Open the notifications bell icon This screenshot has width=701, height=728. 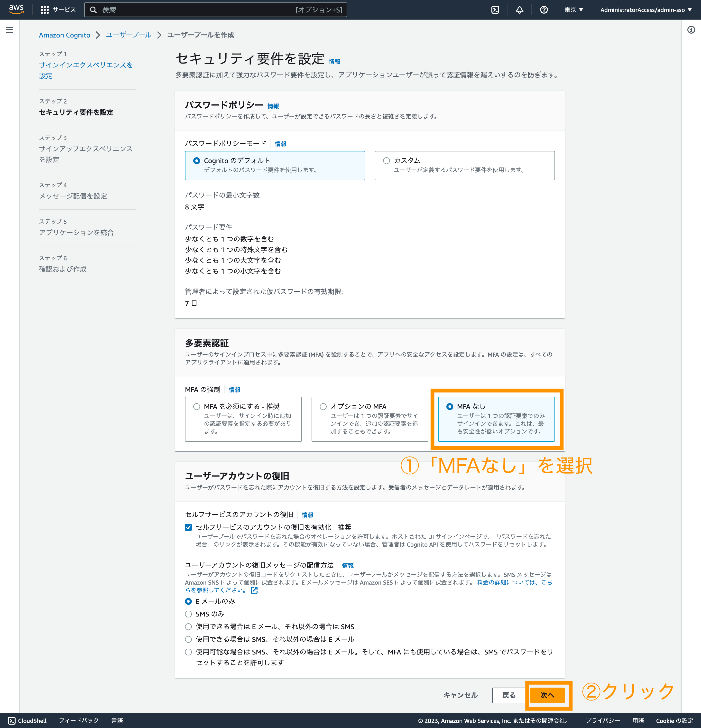click(x=519, y=10)
